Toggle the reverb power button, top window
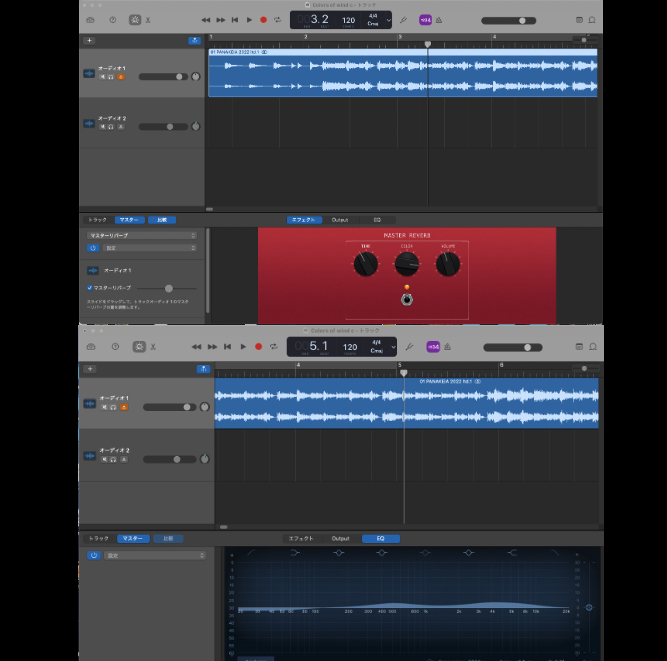Screen dimensions: 667x661 [93, 248]
